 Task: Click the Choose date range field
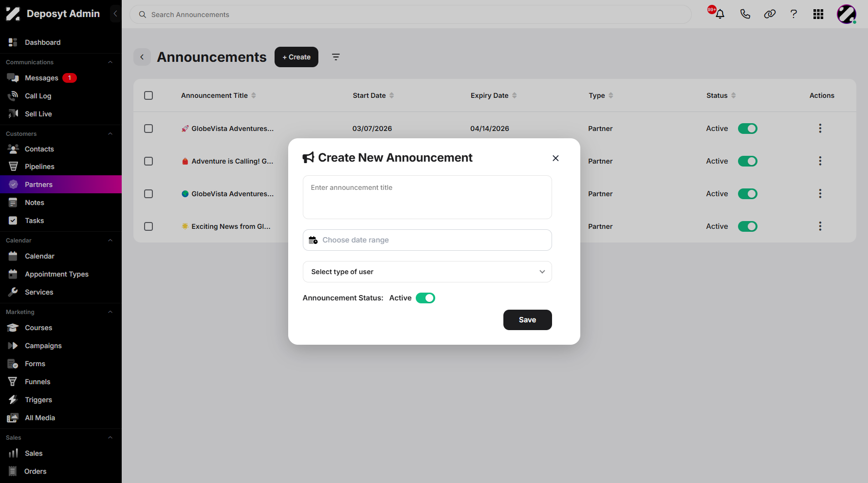pyautogui.click(x=427, y=240)
